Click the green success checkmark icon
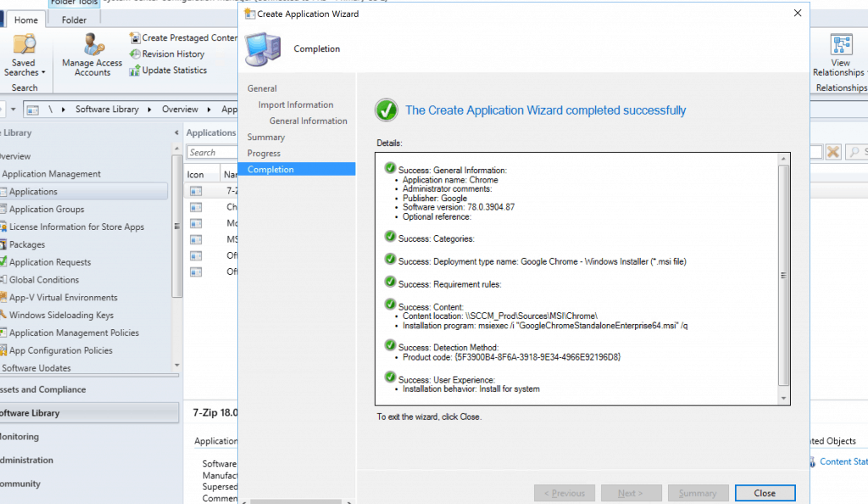This screenshot has width=868, height=504. pos(387,109)
